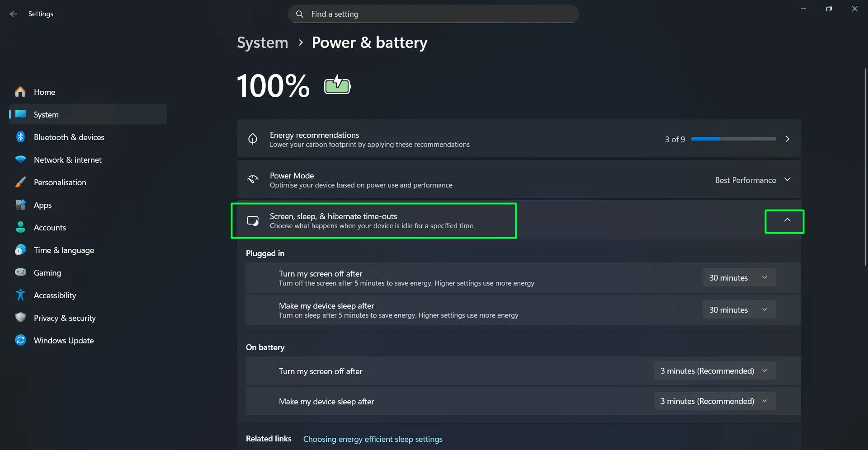The height and width of the screenshot is (450, 868).
Task: Click the Bluetooth & devices icon
Action: coord(20,137)
